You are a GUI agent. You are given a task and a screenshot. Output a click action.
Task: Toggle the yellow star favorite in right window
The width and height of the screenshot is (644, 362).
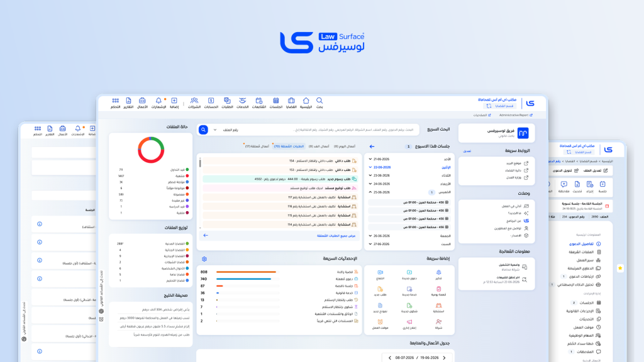pos(620,268)
